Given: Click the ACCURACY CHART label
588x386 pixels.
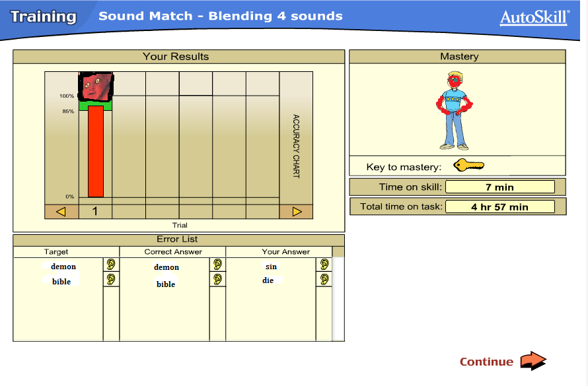Looking at the screenshot, I should 296,146.
